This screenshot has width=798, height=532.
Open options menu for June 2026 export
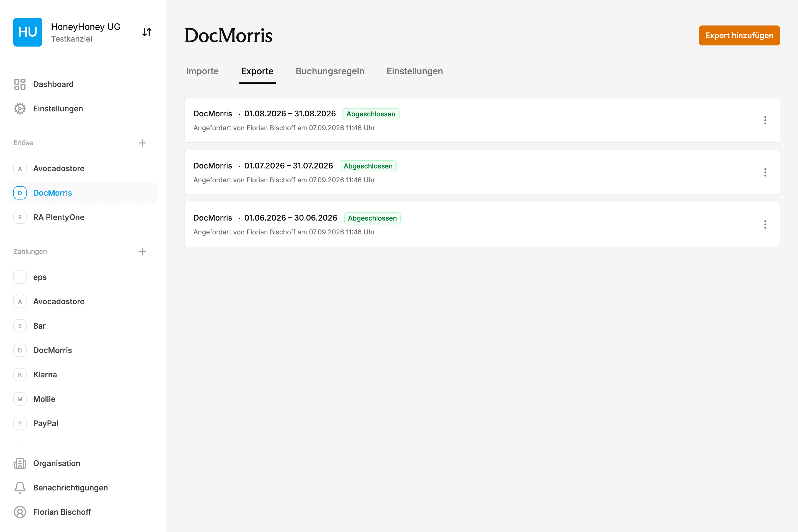pos(765,225)
